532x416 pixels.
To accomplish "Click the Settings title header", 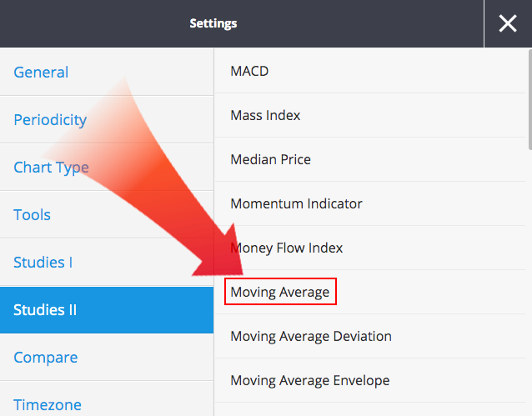I will point(213,23).
